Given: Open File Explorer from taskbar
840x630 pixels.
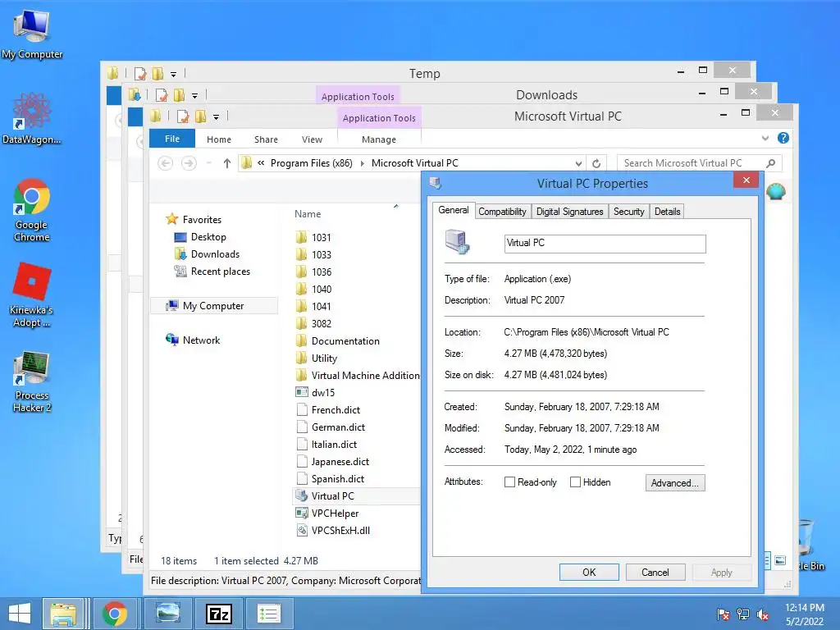Looking at the screenshot, I should 63,614.
